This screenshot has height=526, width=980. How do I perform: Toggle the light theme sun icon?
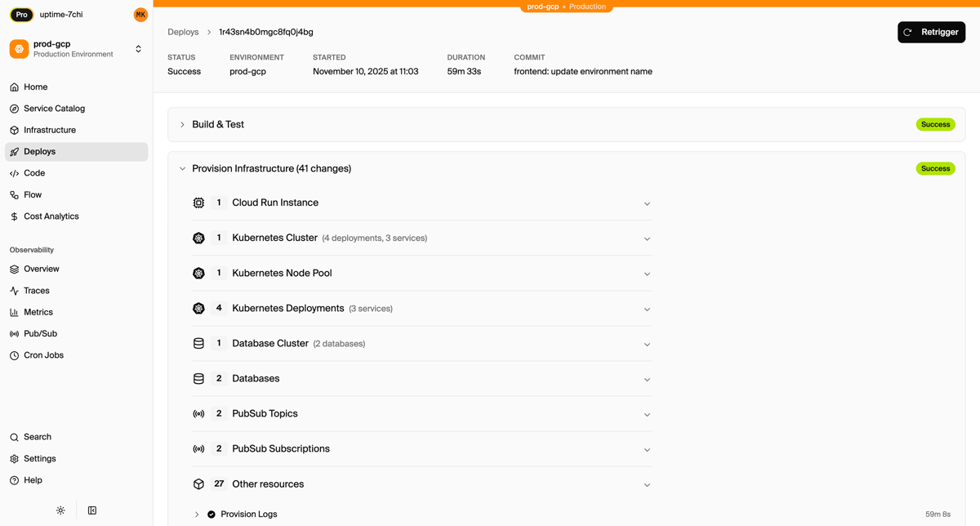(60, 510)
